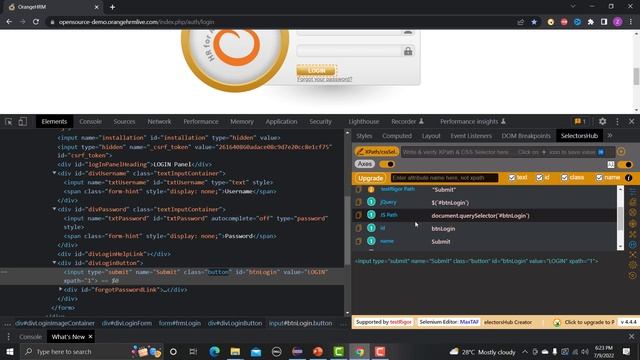The height and width of the screenshot is (360, 640).
Task: Open Windows Start menu
Action: click(9, 351)
